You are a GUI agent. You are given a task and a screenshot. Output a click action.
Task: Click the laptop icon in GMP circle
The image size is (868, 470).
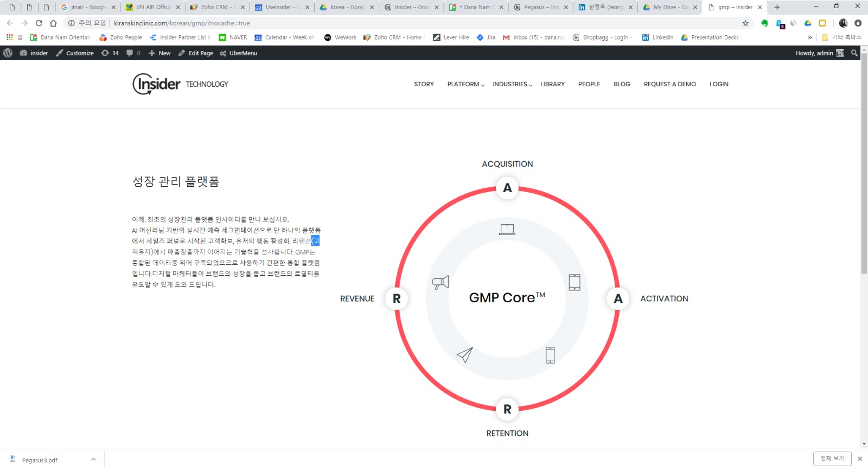click(x=507, y=229)
